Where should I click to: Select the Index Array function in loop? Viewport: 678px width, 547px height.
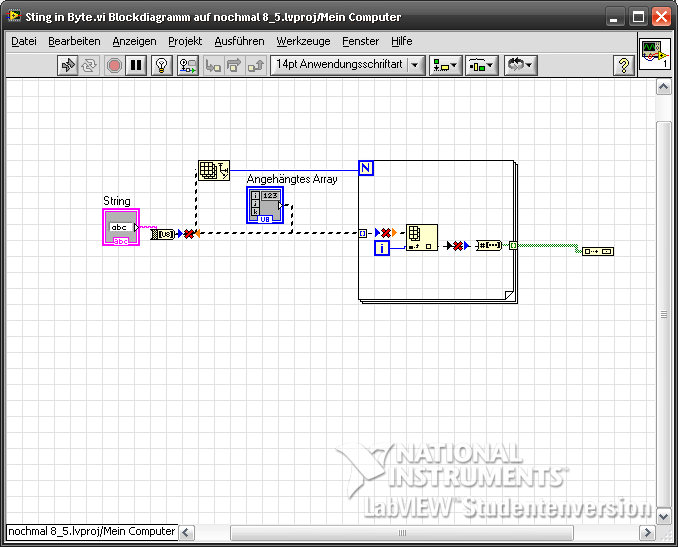[x=422, y=237]
